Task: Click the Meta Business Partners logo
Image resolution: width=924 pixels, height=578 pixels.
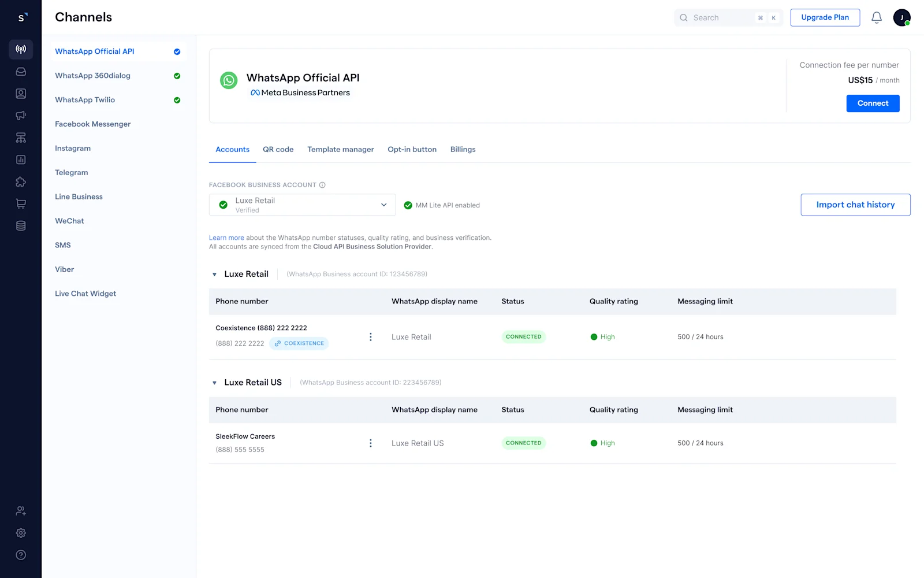Action: point(300,92)
